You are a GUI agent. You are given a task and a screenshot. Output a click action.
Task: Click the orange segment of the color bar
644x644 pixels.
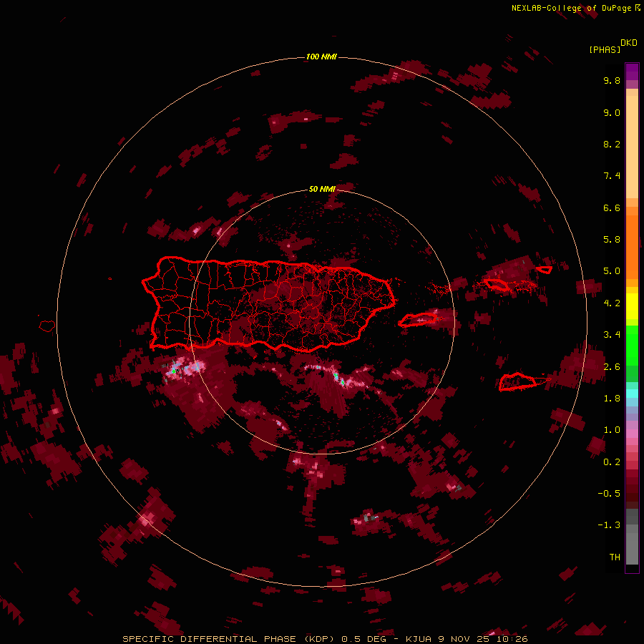coord(632,246)
